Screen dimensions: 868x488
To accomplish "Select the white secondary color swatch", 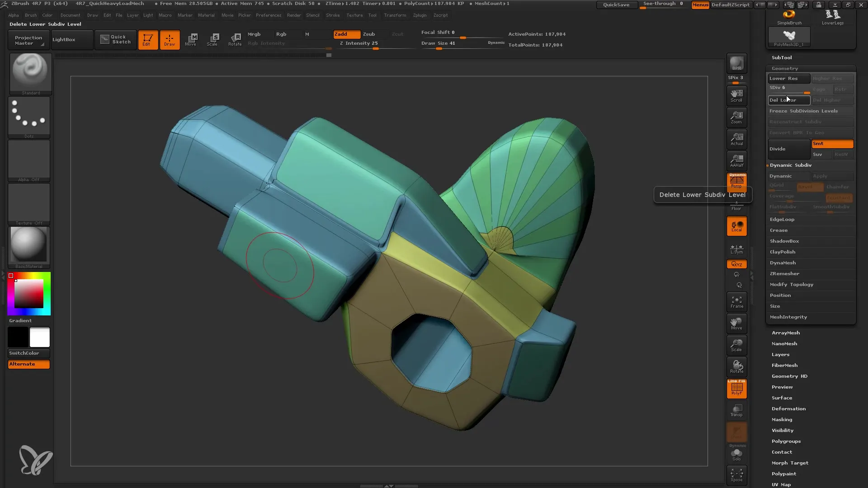I will 40,337.
